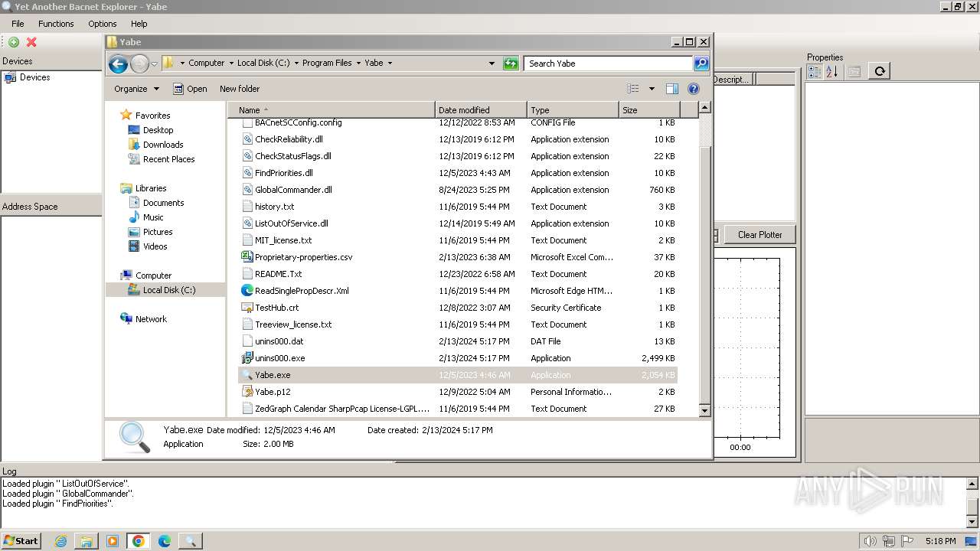Screen dimensions: 980x551
Task: Select history.txt file row
Action: [x=458, y=207]
